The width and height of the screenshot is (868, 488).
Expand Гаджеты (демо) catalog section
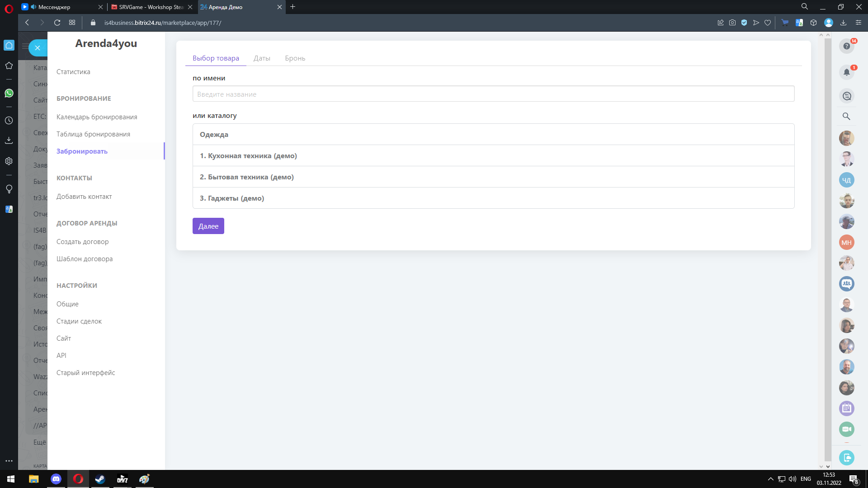point(232,198)
